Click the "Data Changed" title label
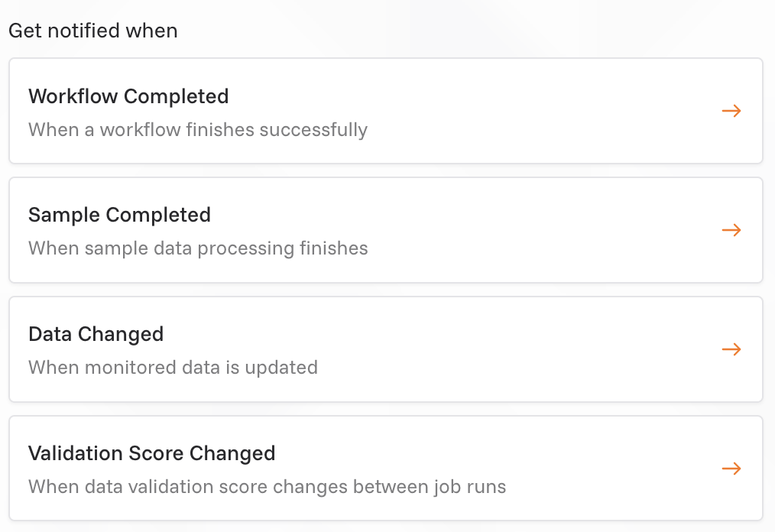 96,334
